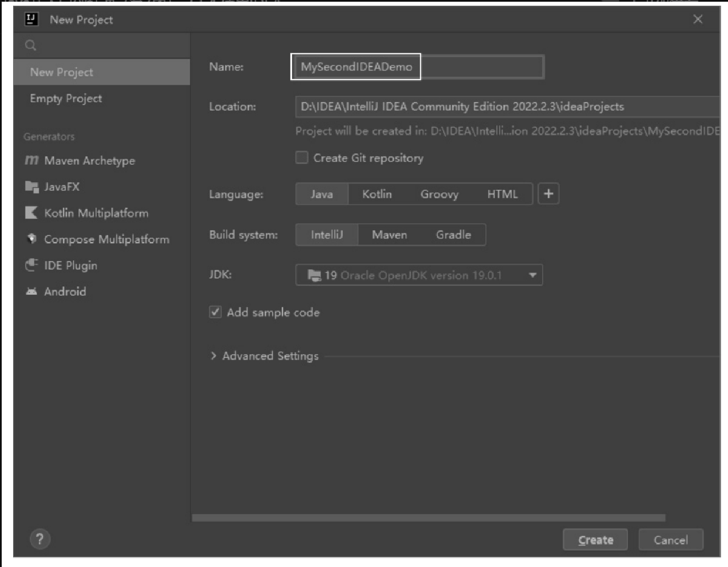
Task: Click the JDK folder icon in dropdown
Action: click(314, 275)
